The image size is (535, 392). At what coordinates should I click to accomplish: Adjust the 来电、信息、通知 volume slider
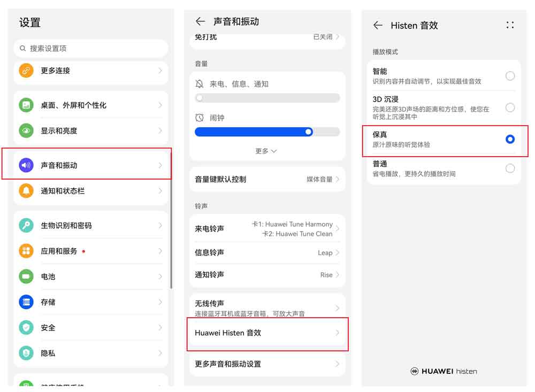267,98
